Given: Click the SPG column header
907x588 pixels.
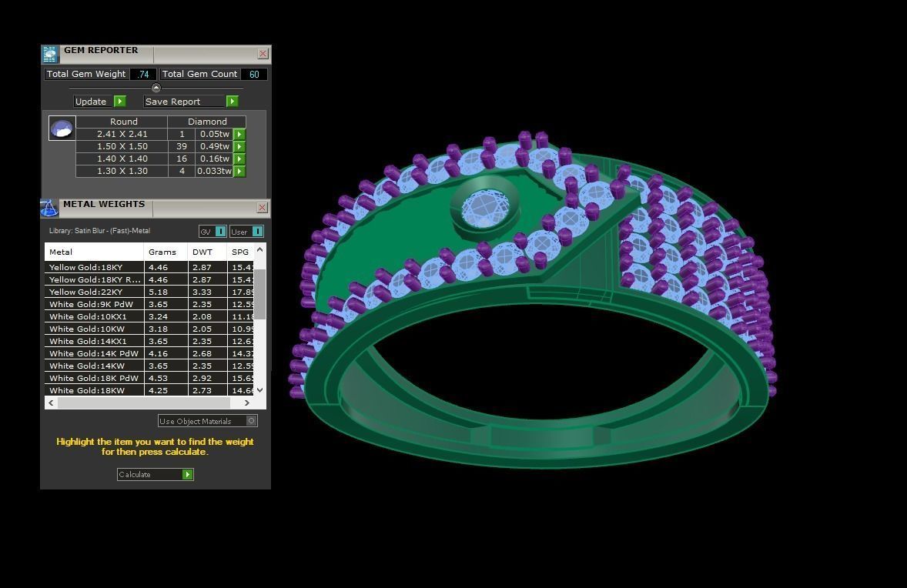Looking at the screenshot, I should 241,252.
